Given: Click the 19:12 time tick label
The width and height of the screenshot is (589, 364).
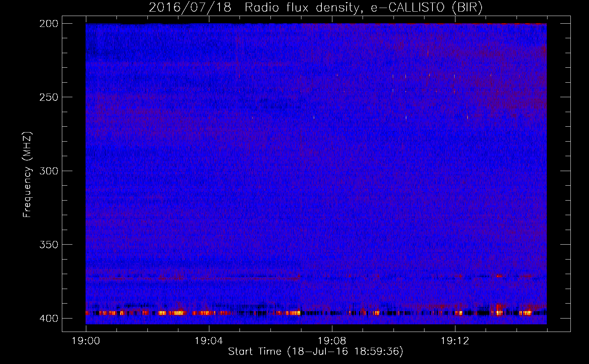Looking at the screenshot, I should [x=455, y=341].
